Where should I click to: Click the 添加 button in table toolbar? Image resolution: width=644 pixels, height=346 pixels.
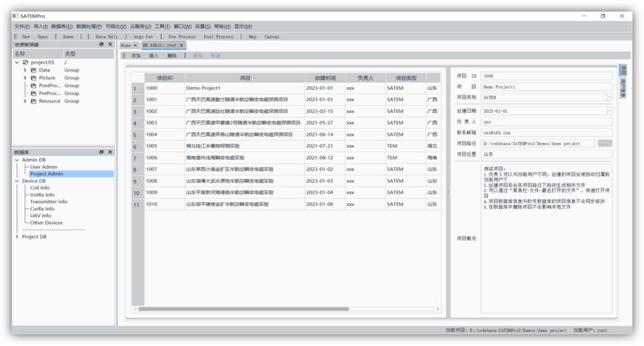coord(136,56)
